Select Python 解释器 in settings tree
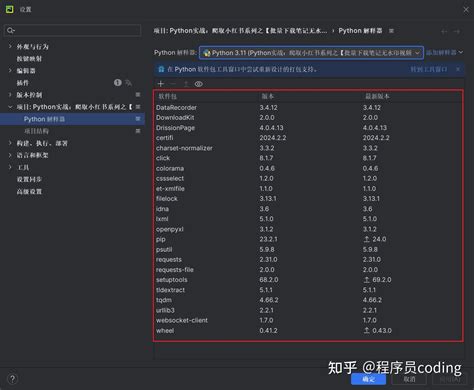 click(x=72, y=119)
